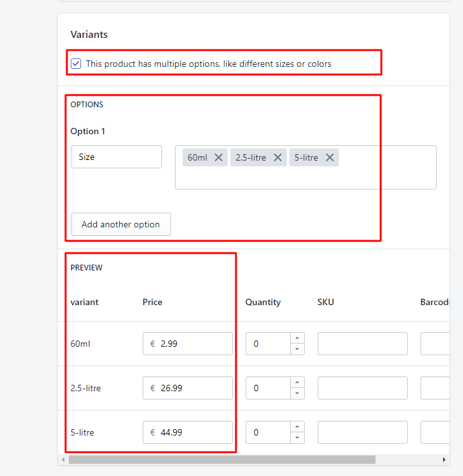The height and width of the screenshot is (476, 463).
Task: Click the 2.5-litre tag text
Action: click(251, 157)
